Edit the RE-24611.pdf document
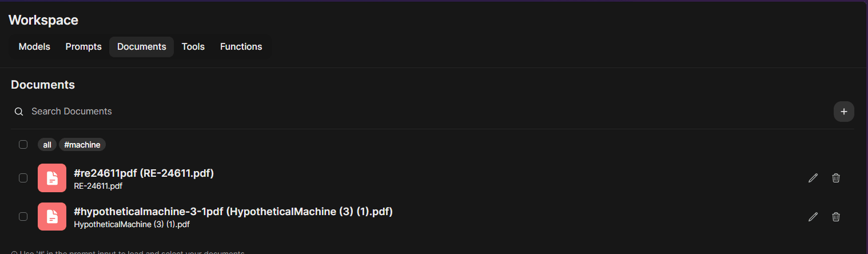 813,178
